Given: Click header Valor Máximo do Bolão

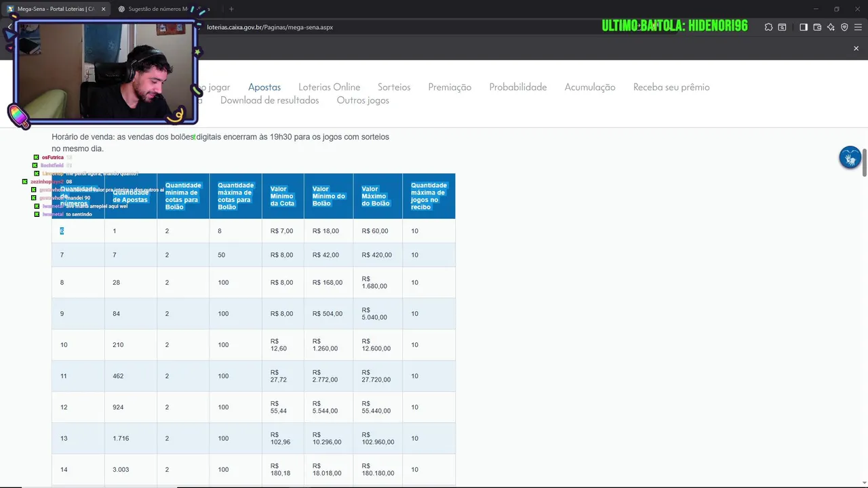Looking at the screenshot, I should click(x=378, y=196).
